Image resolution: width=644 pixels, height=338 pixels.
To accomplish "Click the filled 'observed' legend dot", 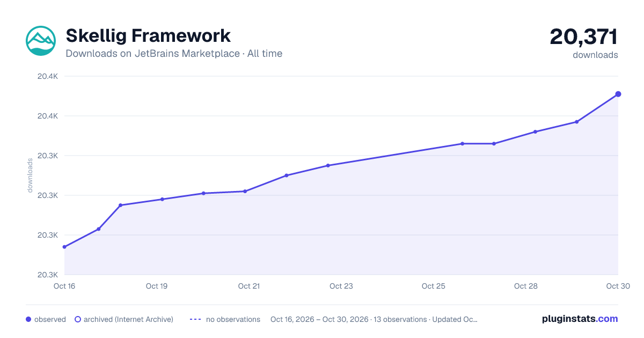I will pos(28,319).
